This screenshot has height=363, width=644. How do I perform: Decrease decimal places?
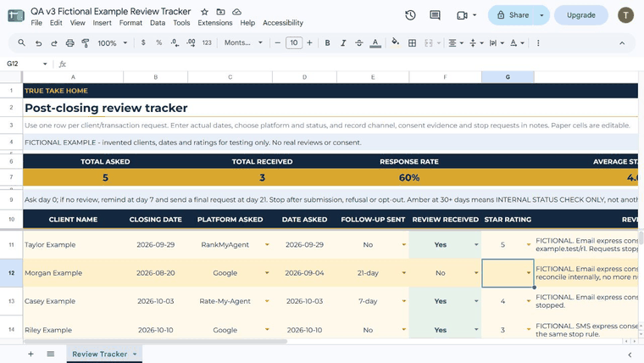[175, 42]
